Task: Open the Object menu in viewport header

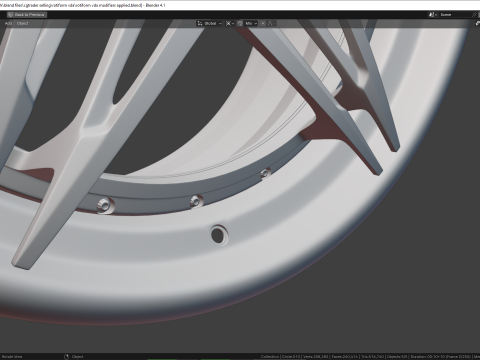Action: click(x=22, y=23)
